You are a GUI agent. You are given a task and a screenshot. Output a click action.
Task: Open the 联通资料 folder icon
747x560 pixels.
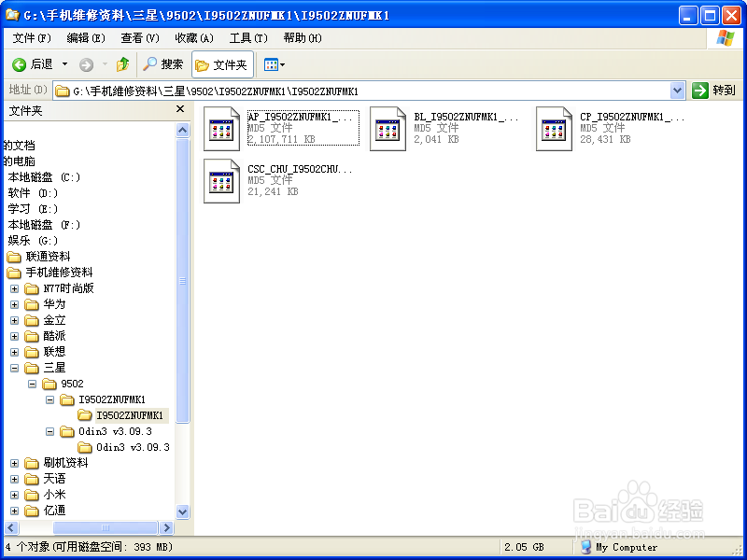14,258
